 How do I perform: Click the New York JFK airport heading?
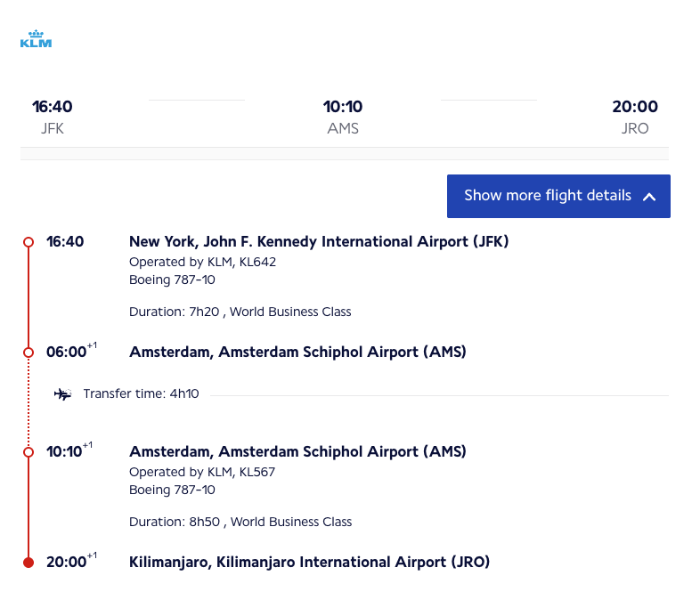coord(319,241)
